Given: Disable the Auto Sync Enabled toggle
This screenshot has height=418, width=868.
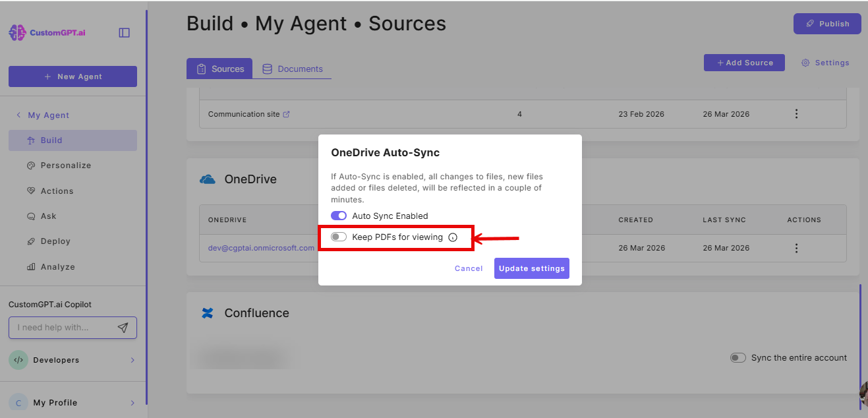Looking at the screenshot, I should pyautogui.click(x=338, y=216).
